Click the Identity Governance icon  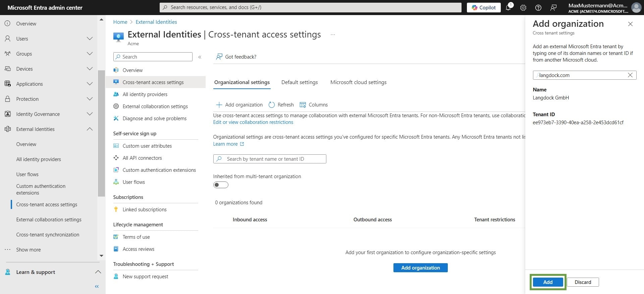7,114
